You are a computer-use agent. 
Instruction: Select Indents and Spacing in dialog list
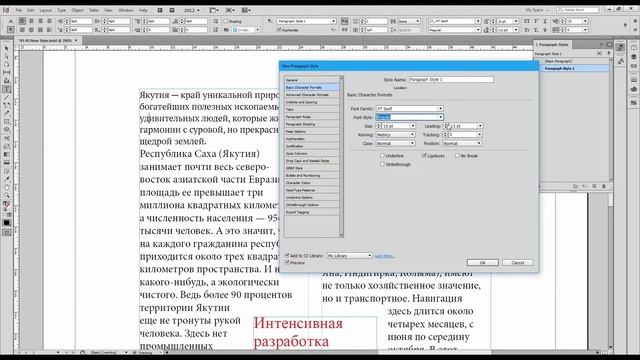click(311, 102)
